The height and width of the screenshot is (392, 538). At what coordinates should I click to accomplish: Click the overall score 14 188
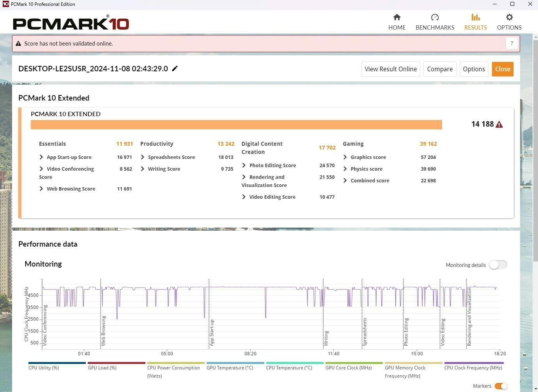point(482,124)
